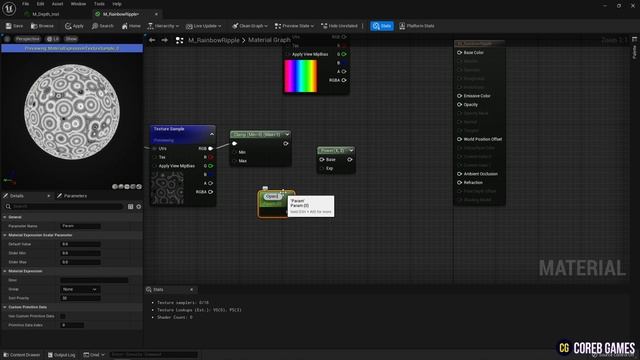Click World Position Offset input pin
The image size is (640, 360).
[x=460, y=139]
